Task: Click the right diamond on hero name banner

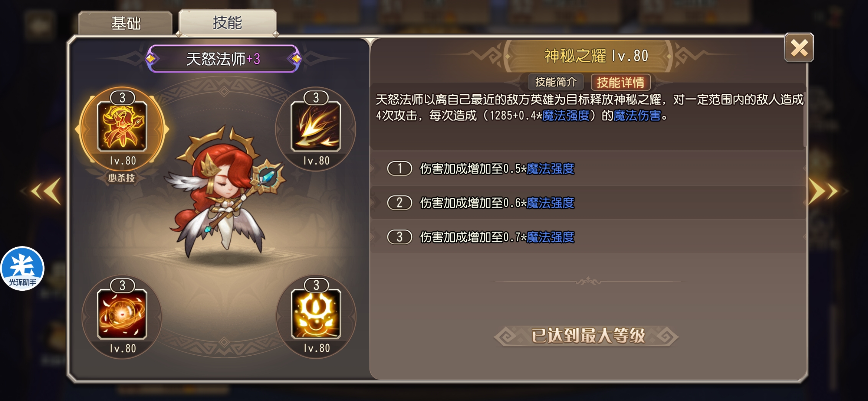Action: [296, 59]
